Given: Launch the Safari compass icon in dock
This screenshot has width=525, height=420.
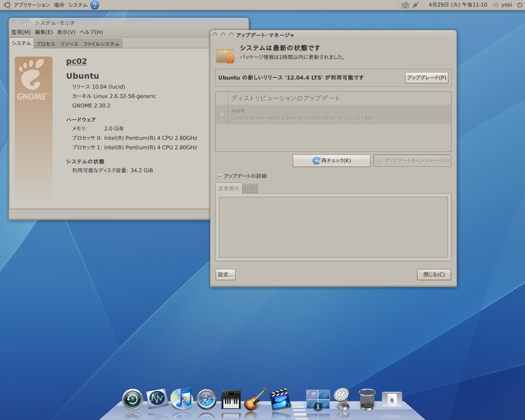Looking at the screenshot, I should (x=206, y=399).
